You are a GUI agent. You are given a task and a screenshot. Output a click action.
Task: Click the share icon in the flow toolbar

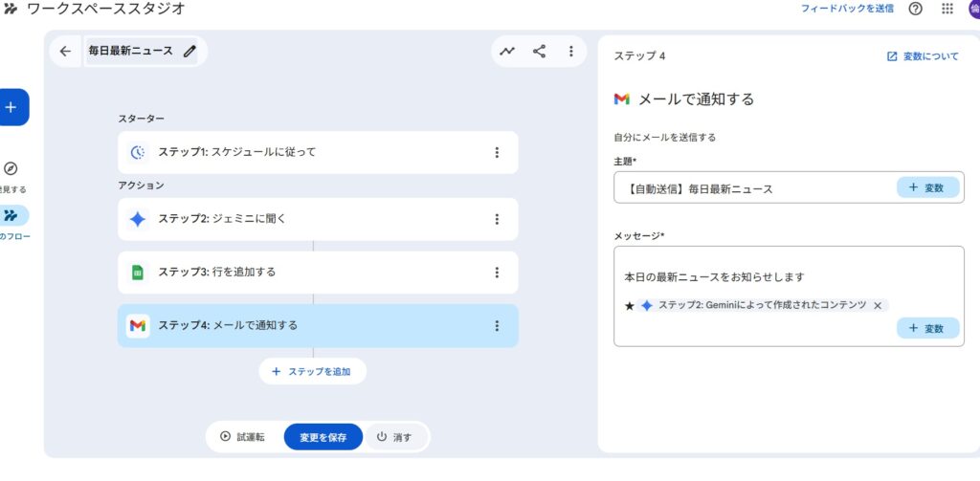pos(539,52)
